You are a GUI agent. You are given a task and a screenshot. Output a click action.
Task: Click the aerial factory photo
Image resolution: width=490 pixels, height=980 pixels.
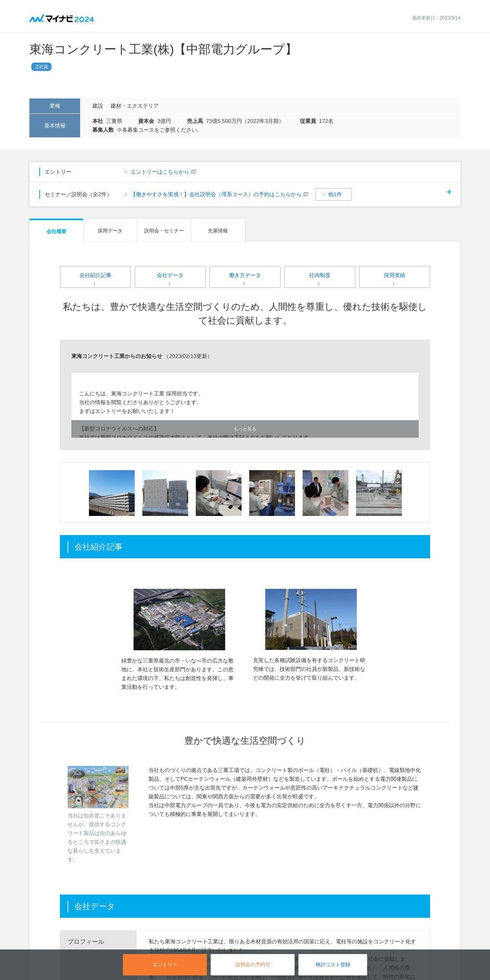pos(179,619)
